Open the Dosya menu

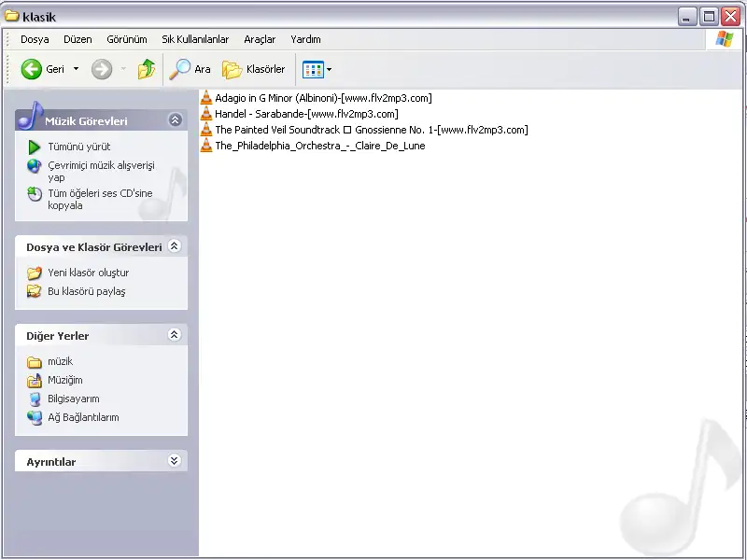(x=35, y=39)
